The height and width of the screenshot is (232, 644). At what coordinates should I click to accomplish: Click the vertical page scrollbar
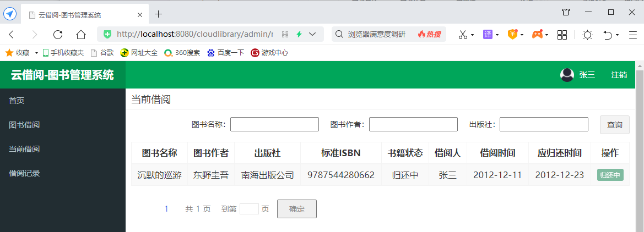click(x=640, y=151)
